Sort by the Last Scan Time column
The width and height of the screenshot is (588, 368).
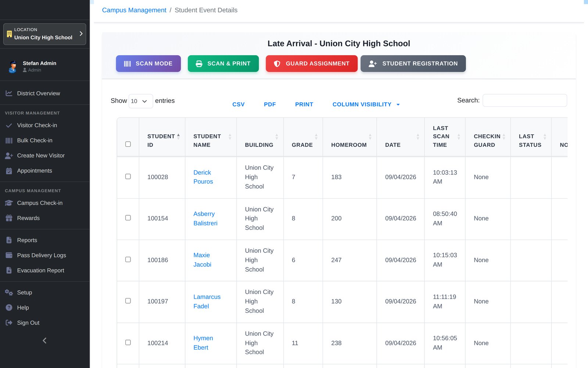pos(445,137)
